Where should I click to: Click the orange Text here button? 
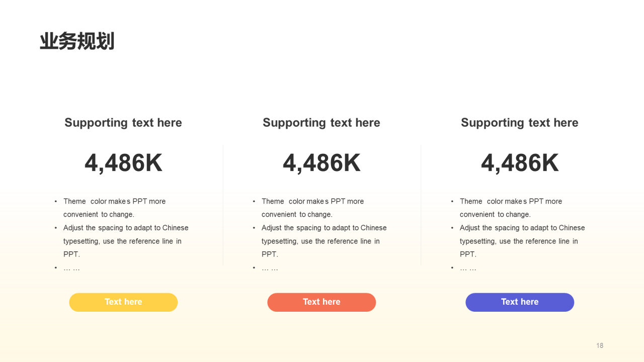pos(321,302)
